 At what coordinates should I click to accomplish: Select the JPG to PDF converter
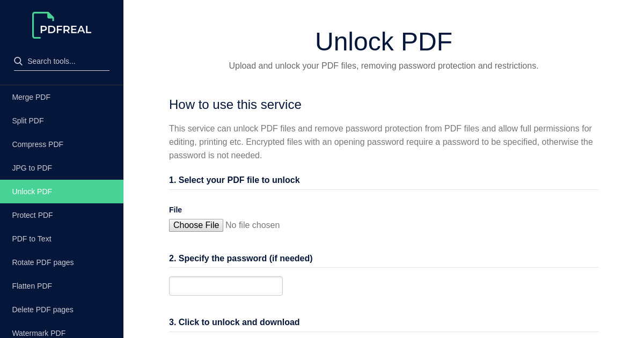click(32, 168)
